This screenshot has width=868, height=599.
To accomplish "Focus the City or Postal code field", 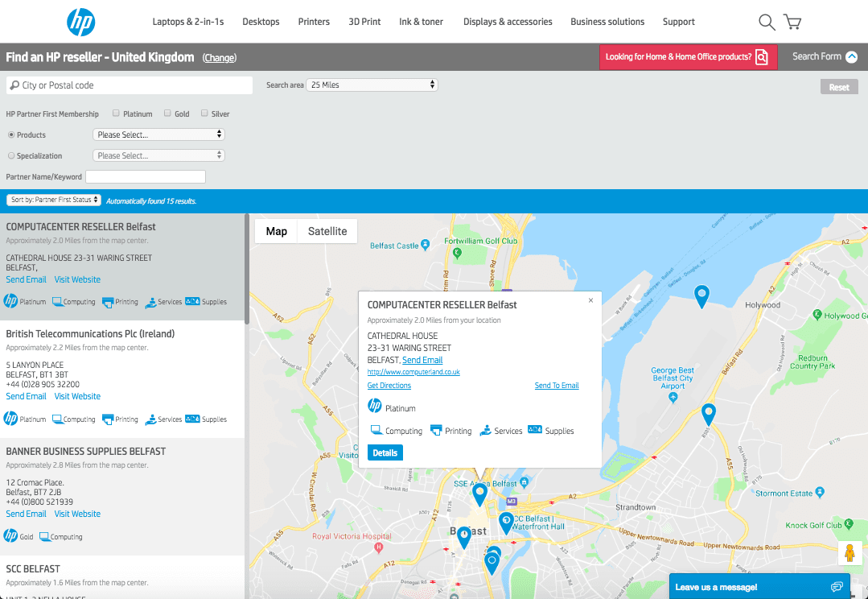I will pos(130,85).
